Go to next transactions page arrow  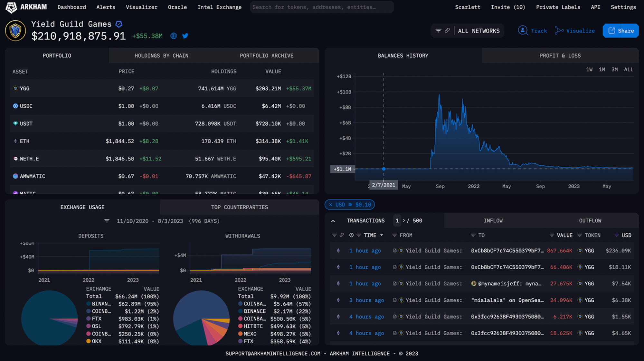coord(404,220)
